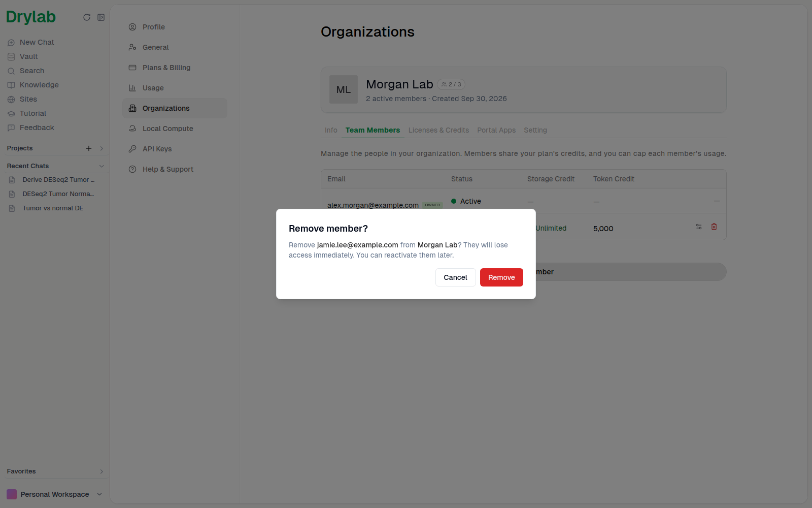812x508 pixels.
Task: Add a new project with the plus icon
Action: coord(89,148)
